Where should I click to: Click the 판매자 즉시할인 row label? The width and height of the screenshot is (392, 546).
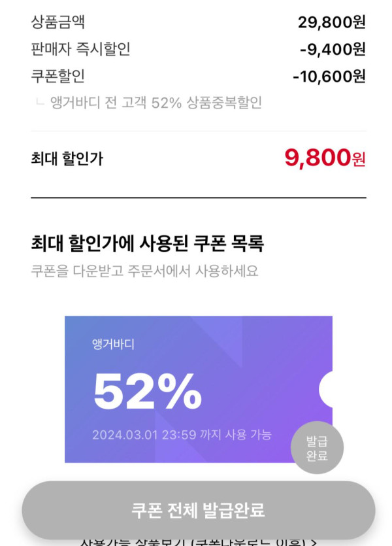point(80,49)
